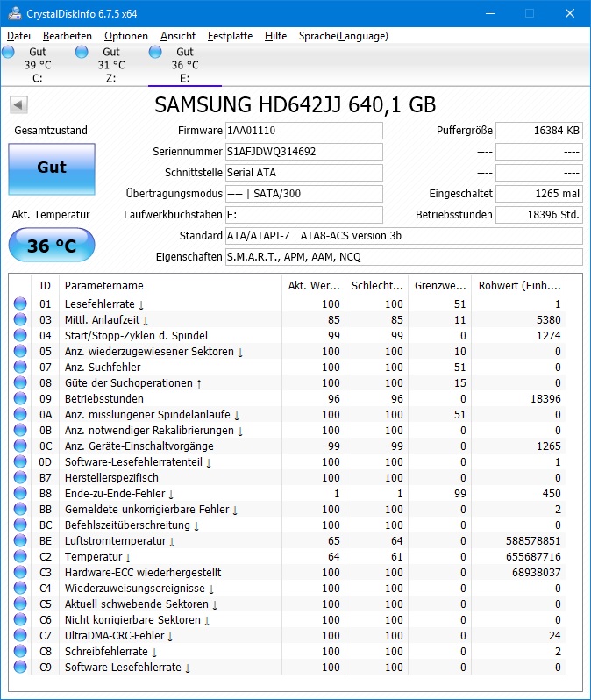Open the Hilfe menu
Viewport: 591px width, 700px height.
click(x=275, y=36)
